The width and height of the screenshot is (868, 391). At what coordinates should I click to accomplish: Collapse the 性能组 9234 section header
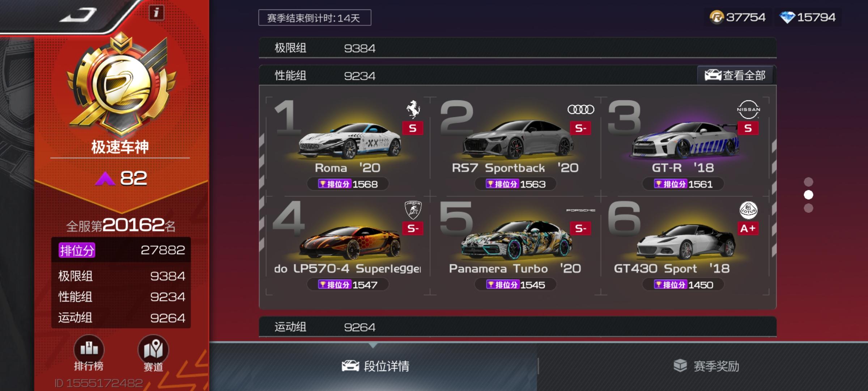(477, 75)
